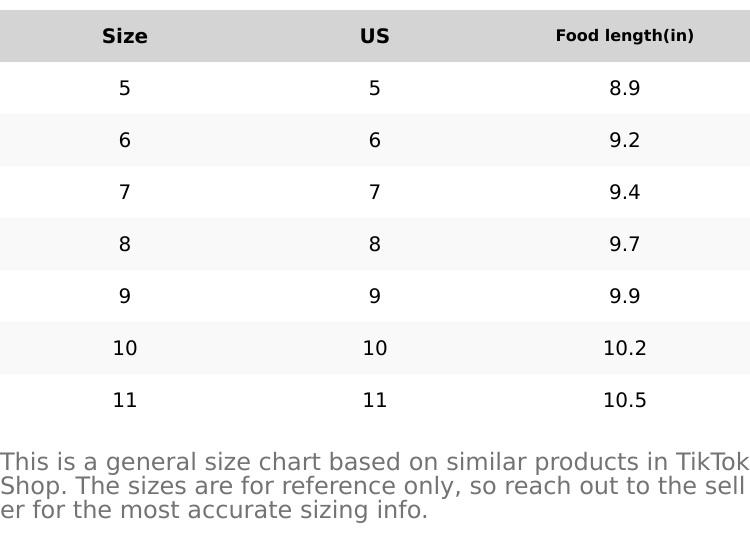Select the 9.4 foot length cell

click(624, 192)
